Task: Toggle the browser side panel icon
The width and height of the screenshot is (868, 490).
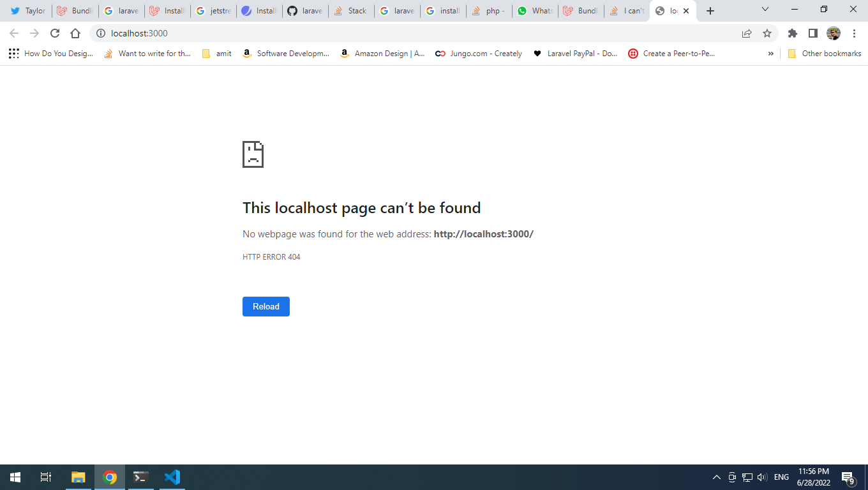Action: pos(813,33)
